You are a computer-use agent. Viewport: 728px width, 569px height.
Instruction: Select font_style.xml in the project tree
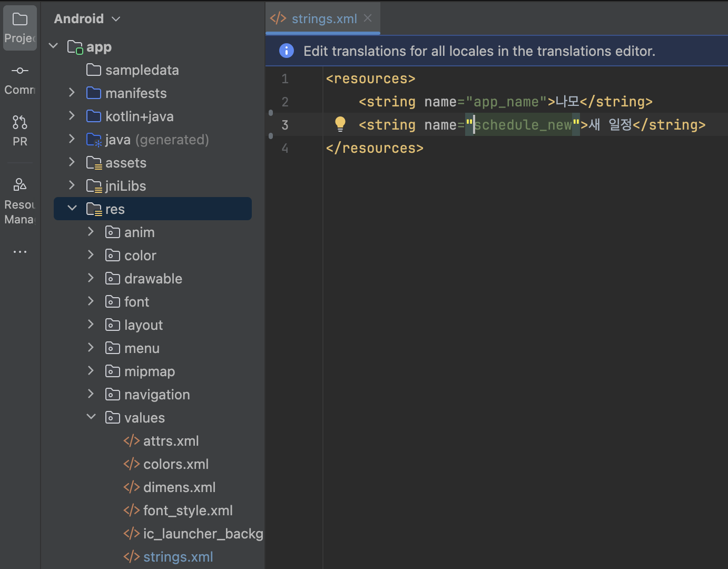(188, 511)
